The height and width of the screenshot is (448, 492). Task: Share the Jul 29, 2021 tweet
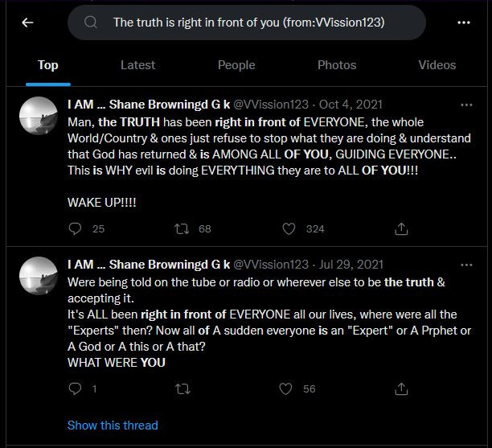pos(402,388)
